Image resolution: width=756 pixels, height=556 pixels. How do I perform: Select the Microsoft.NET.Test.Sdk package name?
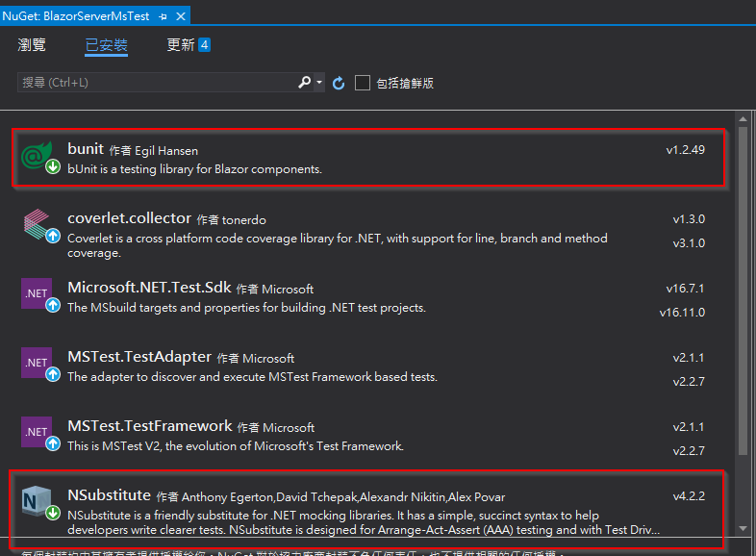[149, 288]
